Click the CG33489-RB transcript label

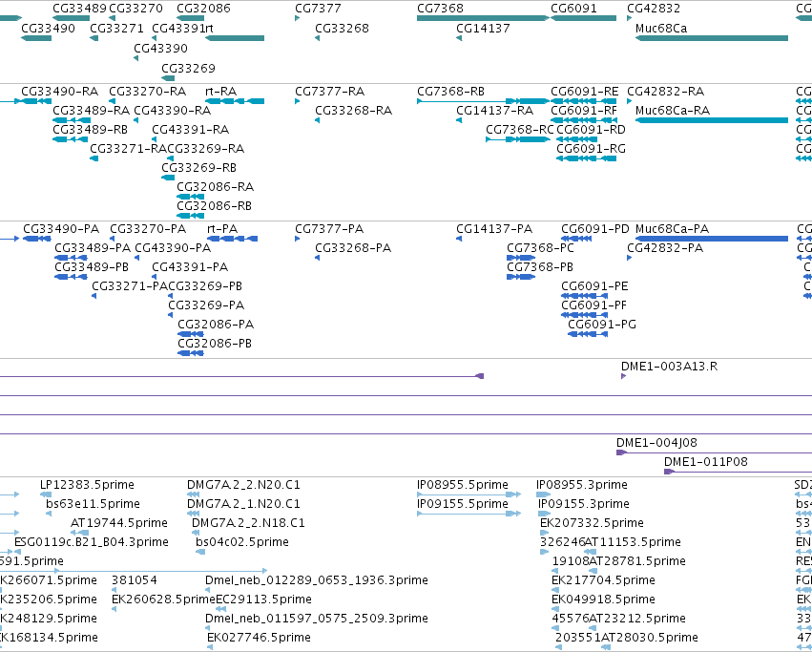(x=91, y=129)
